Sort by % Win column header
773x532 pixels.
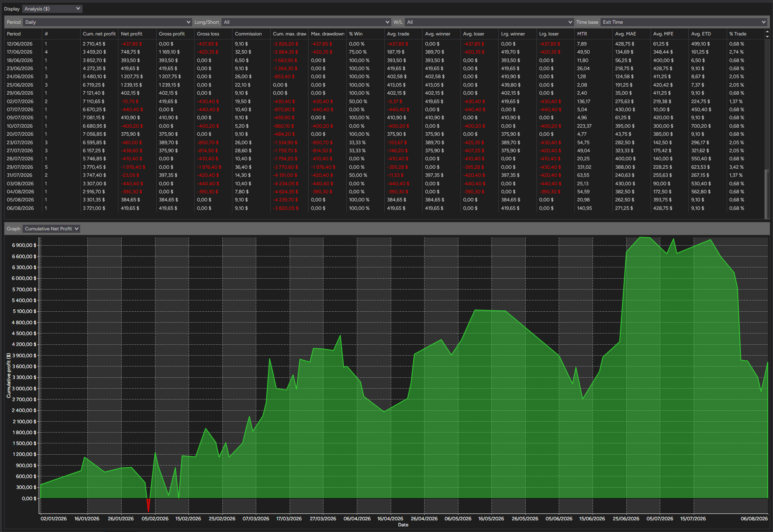[365, 34]
